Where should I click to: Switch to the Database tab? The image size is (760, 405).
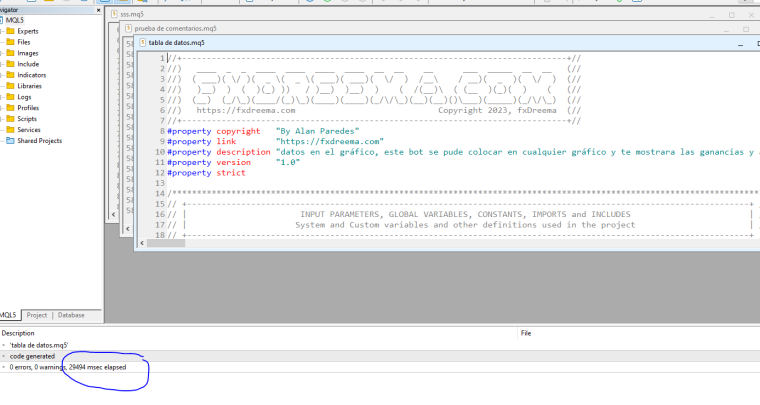(71, 315)
